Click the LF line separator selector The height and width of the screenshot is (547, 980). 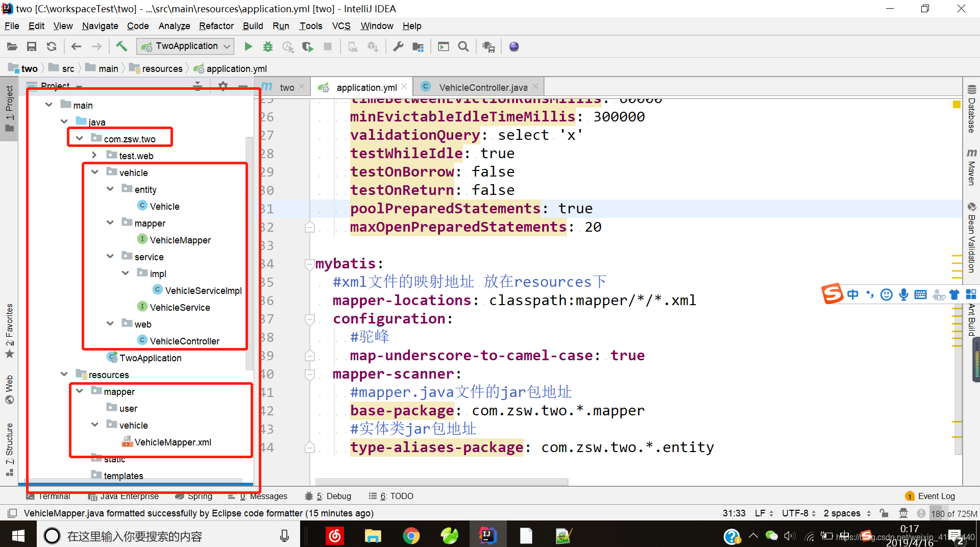(x=764, y=513)
